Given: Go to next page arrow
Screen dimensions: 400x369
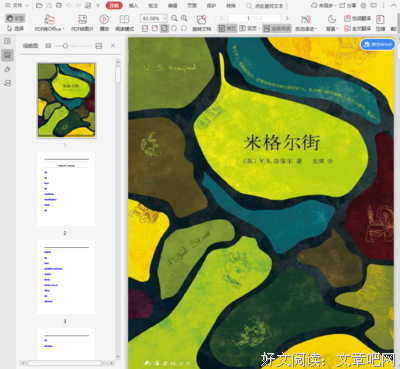Looking at the screenshot, I should point(287,18).
